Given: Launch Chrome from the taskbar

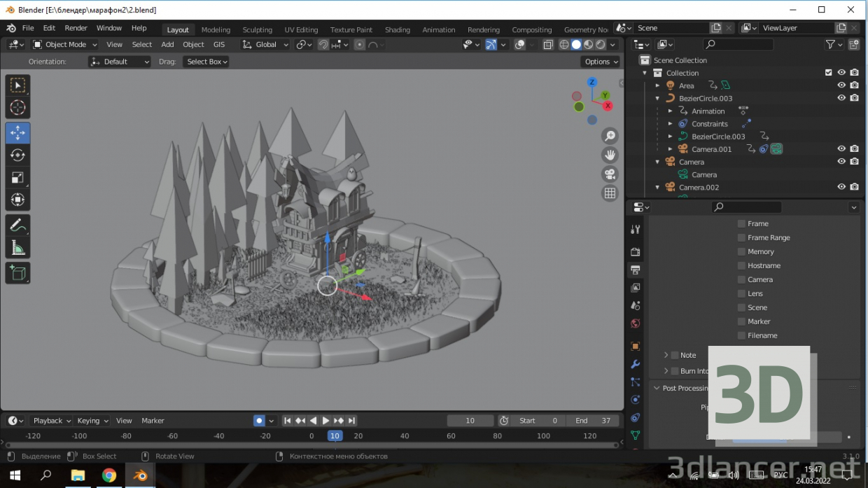Looking at the screenshot, I should coord(108,475).
